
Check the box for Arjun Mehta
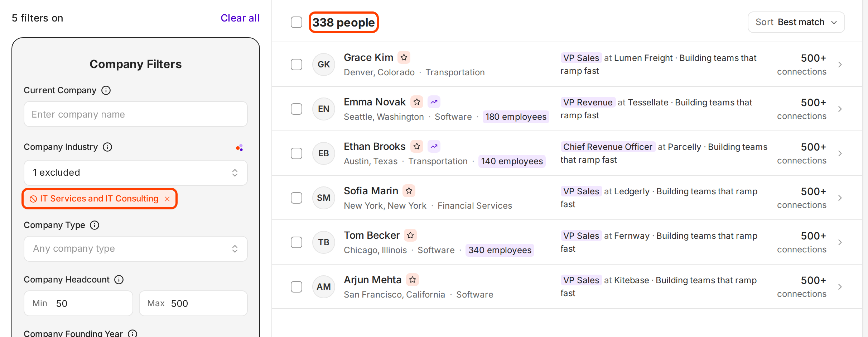pos(296,287)
